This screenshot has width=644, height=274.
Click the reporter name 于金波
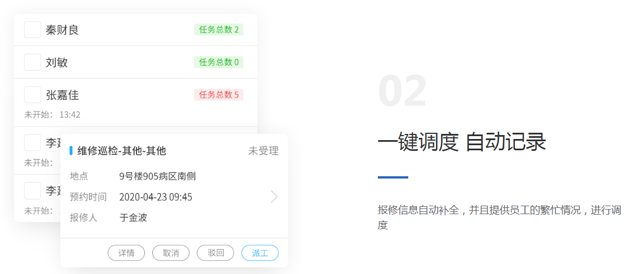133,218
